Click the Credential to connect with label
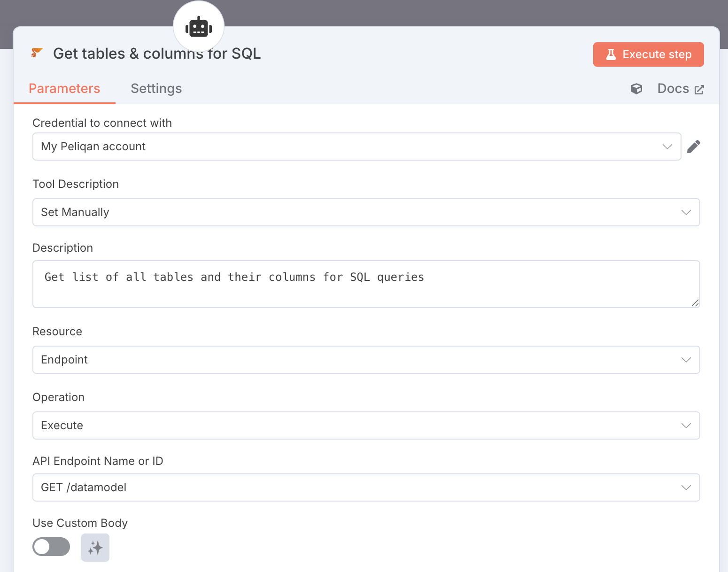The image size is (728, 572). click(x=102, y=123)
